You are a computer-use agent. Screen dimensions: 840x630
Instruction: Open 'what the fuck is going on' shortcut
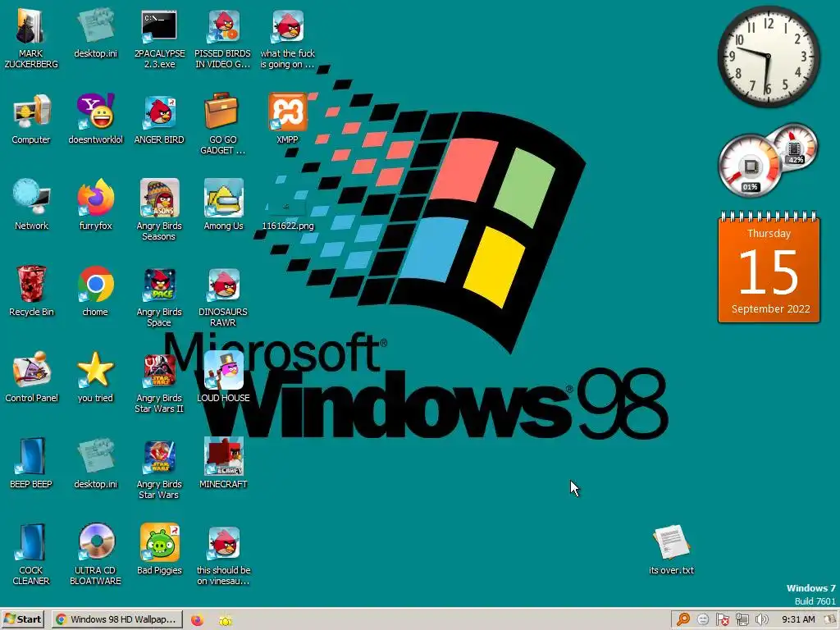click(287, 27)
